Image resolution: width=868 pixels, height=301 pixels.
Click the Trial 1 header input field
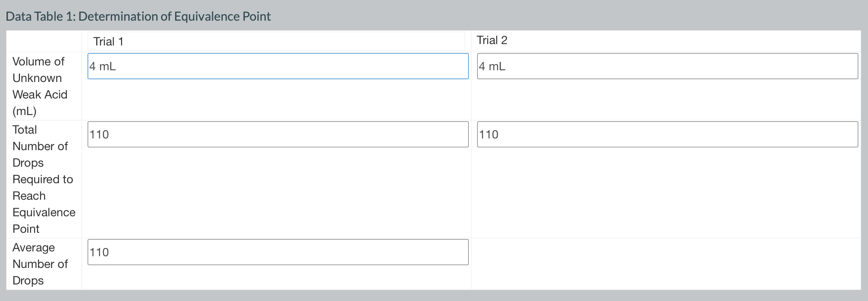coord(276,41)
